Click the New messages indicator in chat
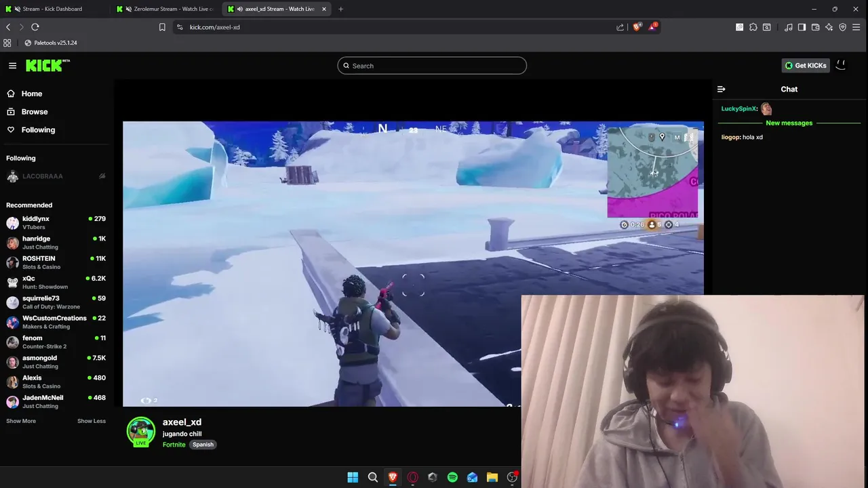 point(789,123)
